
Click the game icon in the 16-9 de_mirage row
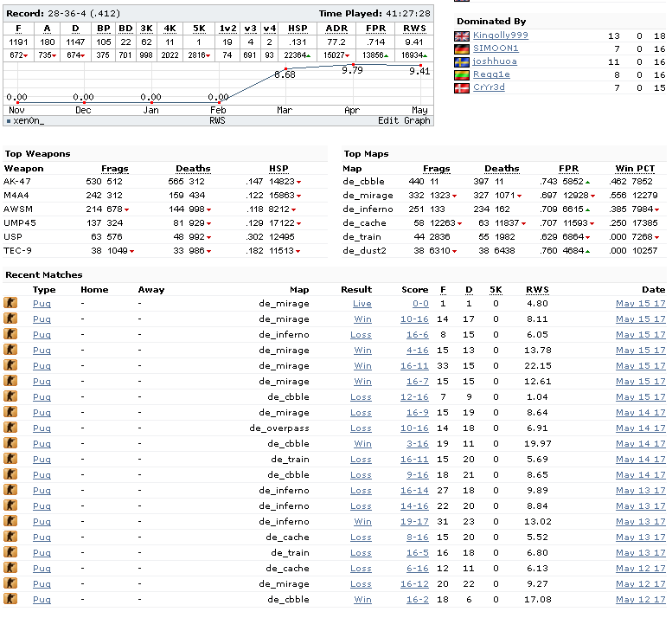[x=10, y=412]
